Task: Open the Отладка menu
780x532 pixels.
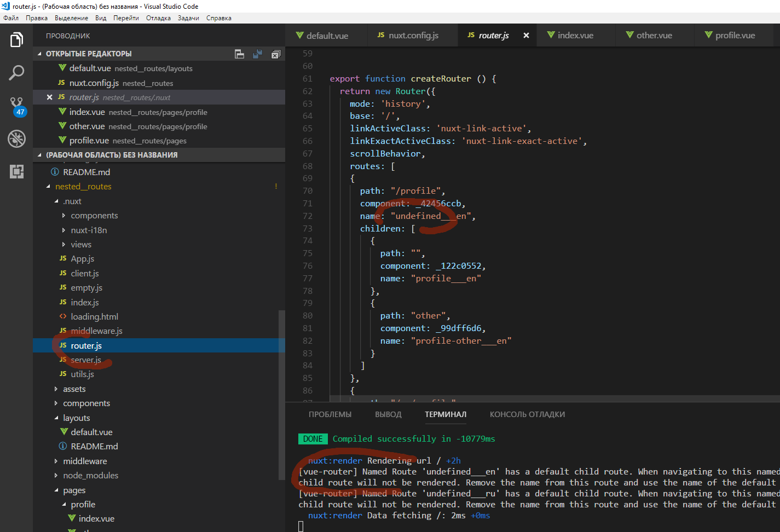Action: [x=158, y=18]
